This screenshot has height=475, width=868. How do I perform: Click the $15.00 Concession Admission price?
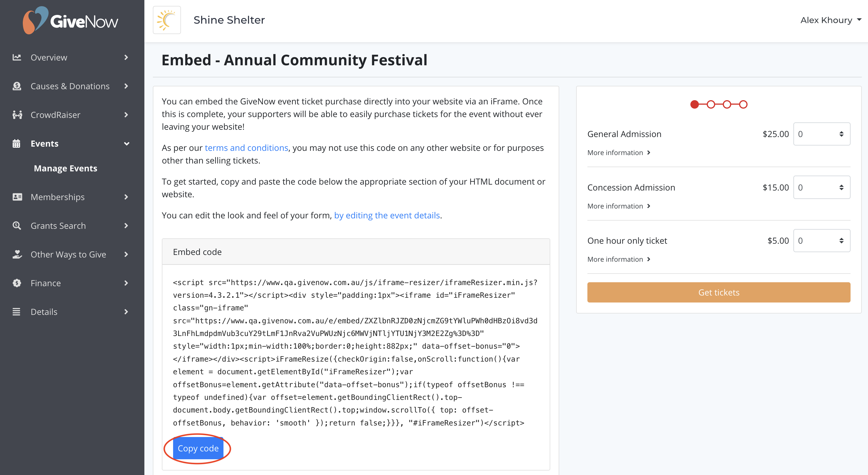[x=776, y=187]
